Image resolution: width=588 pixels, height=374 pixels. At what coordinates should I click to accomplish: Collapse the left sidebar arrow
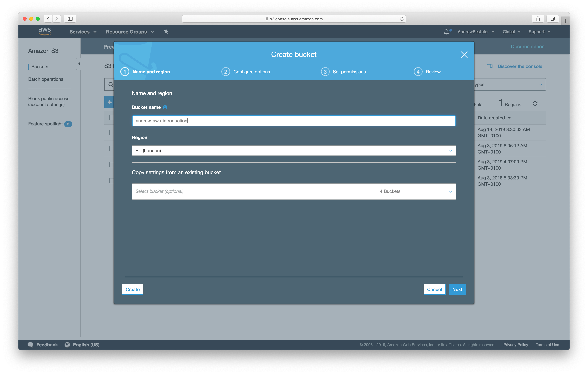pyautogui.click(x=79, y=64)
